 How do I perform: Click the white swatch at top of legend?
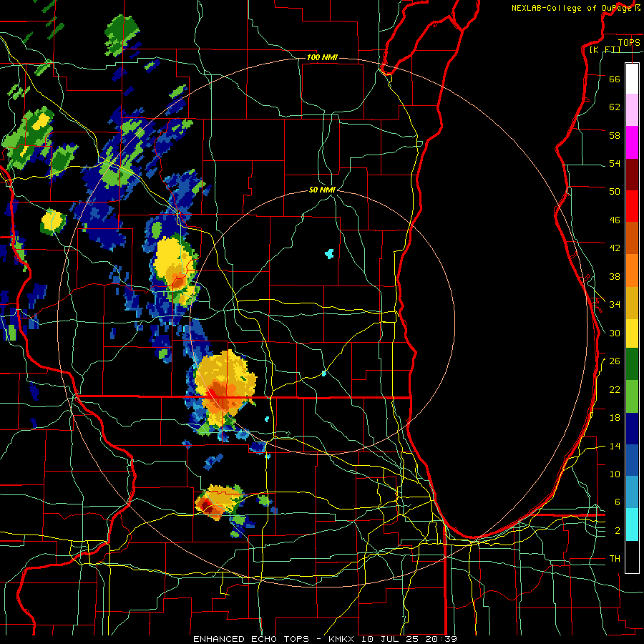632,79
